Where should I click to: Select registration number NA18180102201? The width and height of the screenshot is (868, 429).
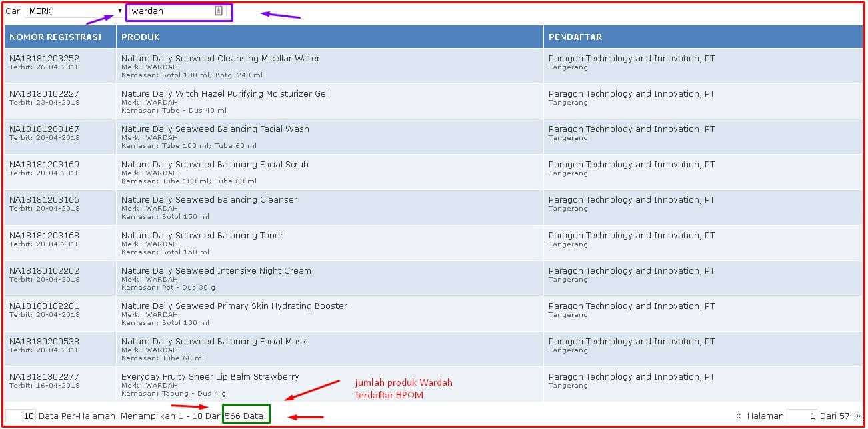coord(44,306)
